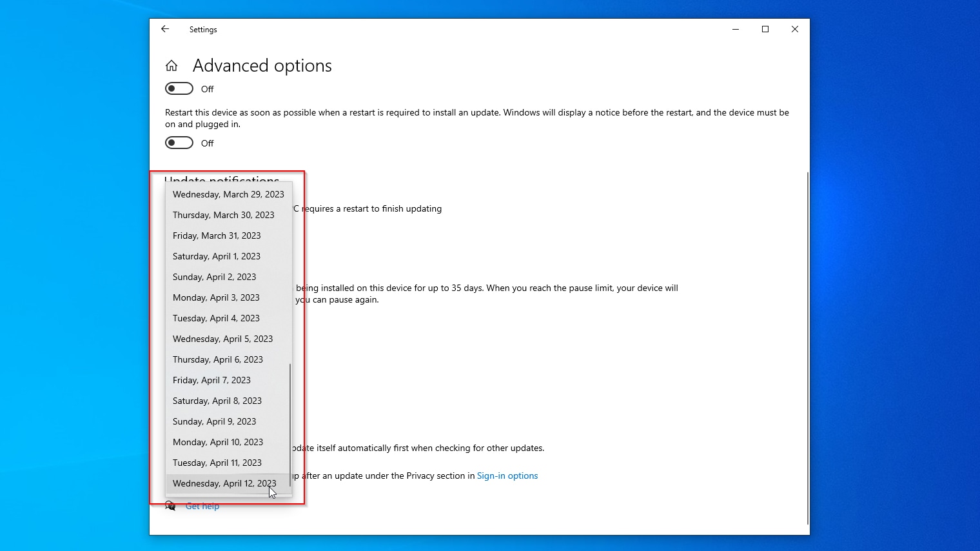Select Thursday, April 6, 2023 date

pyautogui.click(x=218, y=359)
